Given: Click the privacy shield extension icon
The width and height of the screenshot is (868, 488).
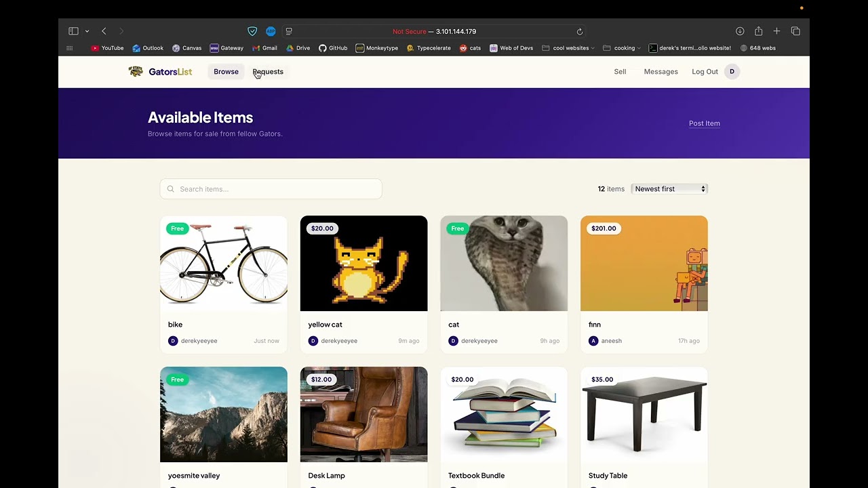Looking at the screenshot, I should 252,31.
